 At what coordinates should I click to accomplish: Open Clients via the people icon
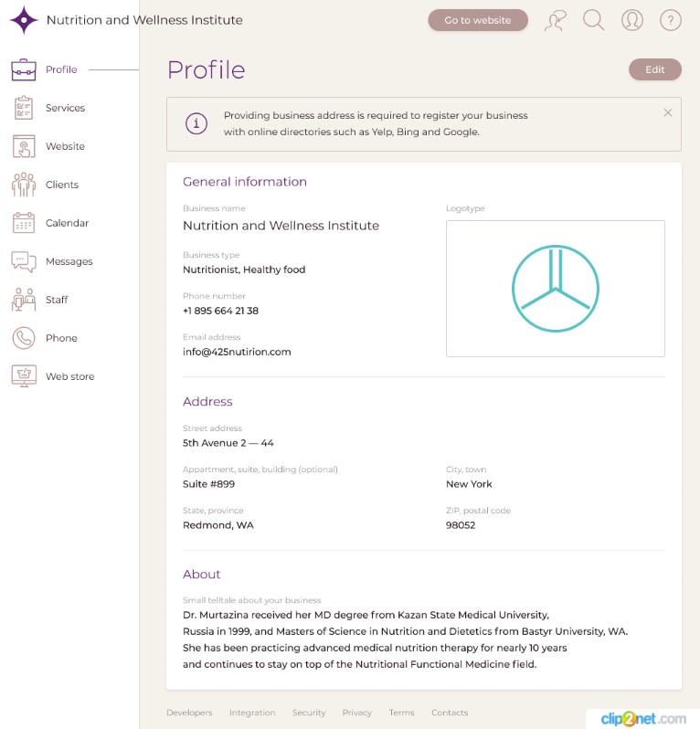pos(24,185)
